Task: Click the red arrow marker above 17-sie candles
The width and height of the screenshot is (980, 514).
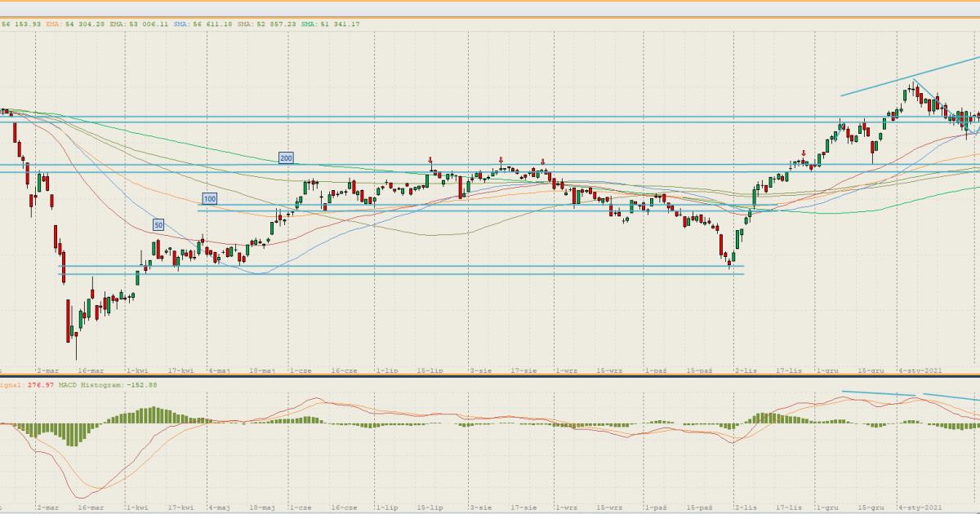Action: 542,162
